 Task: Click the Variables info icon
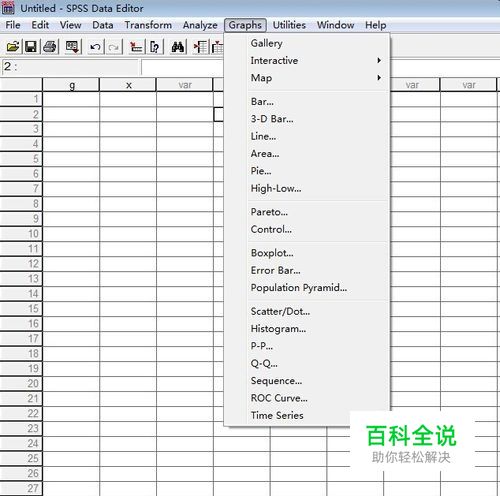click(155, 47)
